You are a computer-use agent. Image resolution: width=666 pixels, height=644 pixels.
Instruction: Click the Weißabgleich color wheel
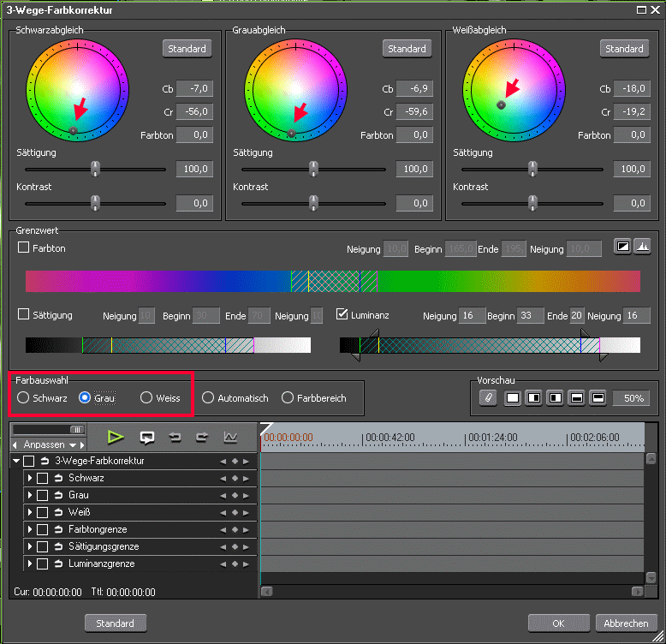tap(514, 90)
